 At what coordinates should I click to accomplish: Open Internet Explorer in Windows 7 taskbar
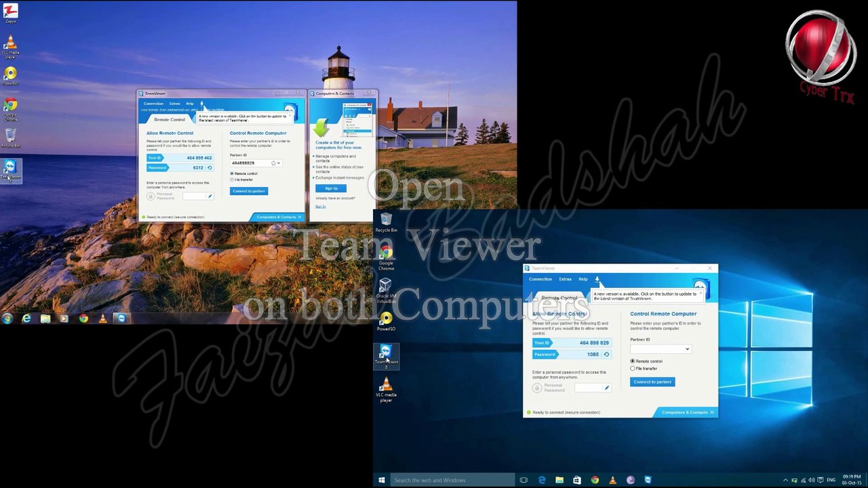(26, 318)
